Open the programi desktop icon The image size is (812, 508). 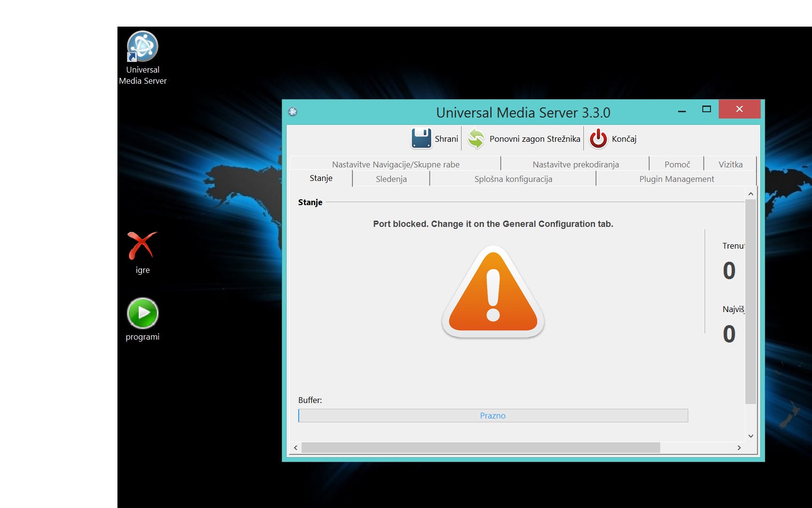click(143, 319)
